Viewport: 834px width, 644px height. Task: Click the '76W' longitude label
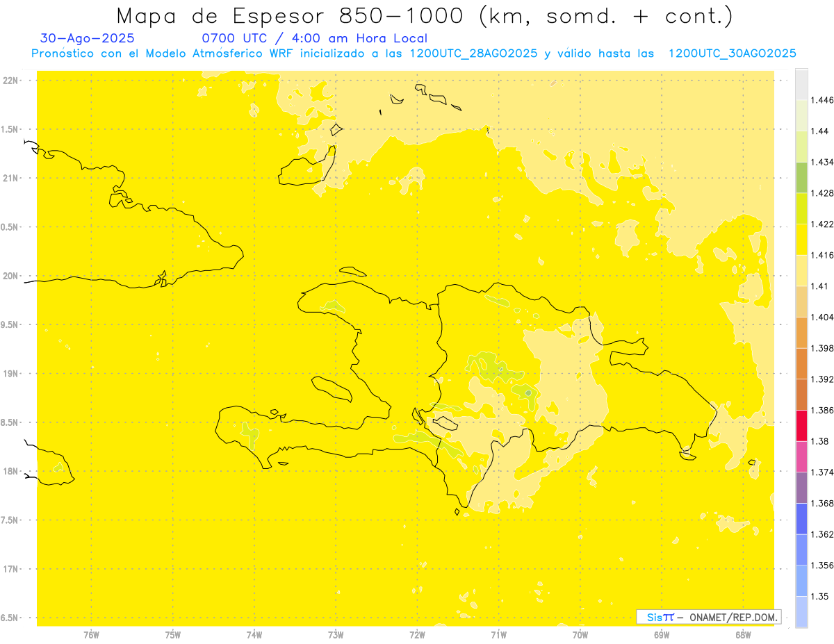point(91,634)
